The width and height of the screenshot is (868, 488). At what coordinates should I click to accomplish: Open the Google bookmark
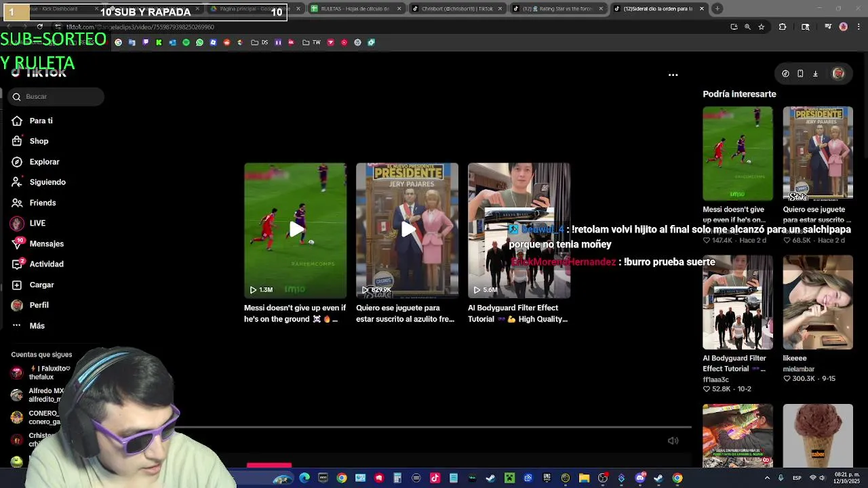(x=118, y=42)
